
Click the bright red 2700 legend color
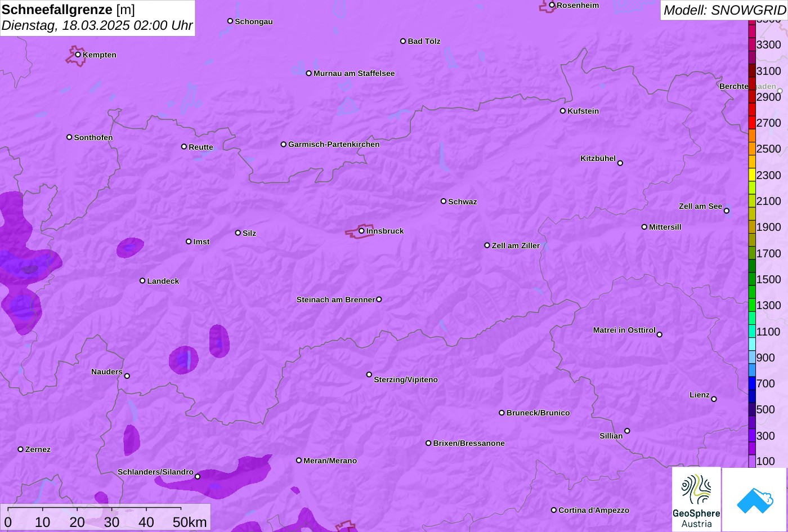tap(752, 123)
